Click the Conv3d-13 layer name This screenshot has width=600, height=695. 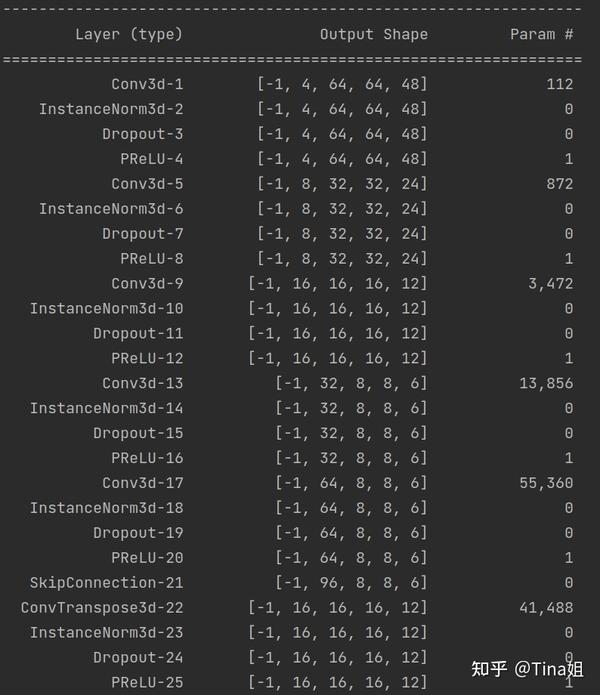pos(142,383)
